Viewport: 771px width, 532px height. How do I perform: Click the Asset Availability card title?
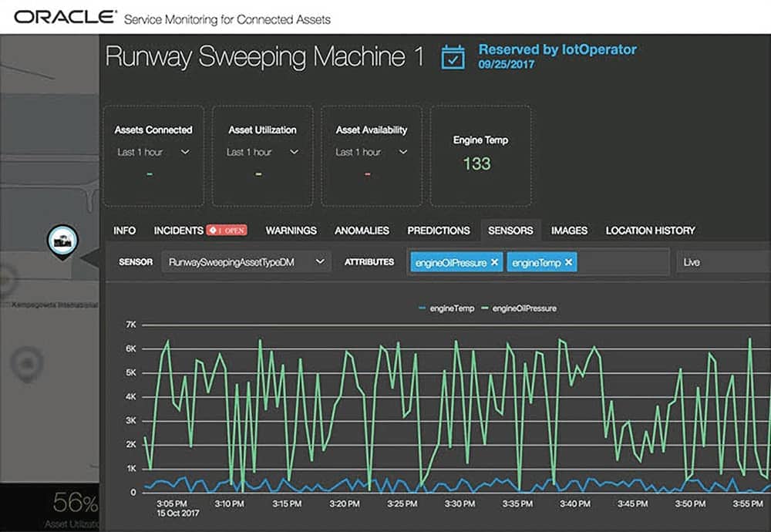click(x=372, y=130)
